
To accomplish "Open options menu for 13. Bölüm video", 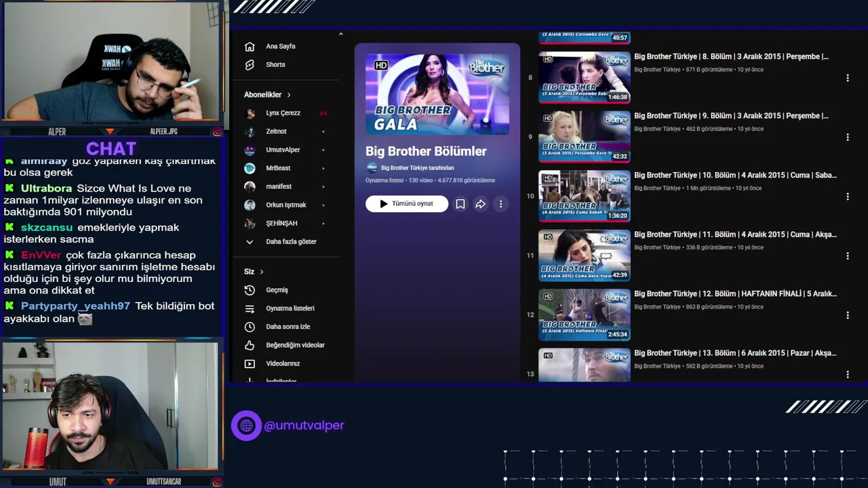I will (x=847, y=374).
